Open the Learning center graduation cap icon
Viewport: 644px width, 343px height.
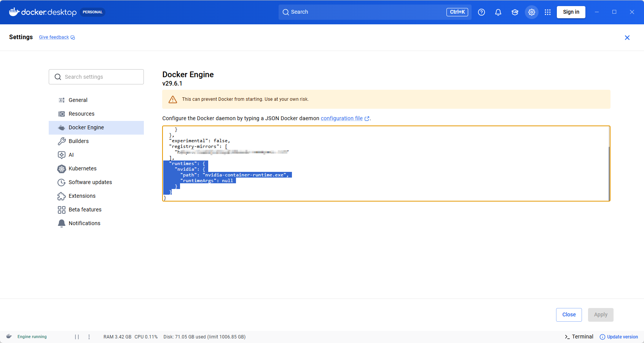click(x=515, y=12)
